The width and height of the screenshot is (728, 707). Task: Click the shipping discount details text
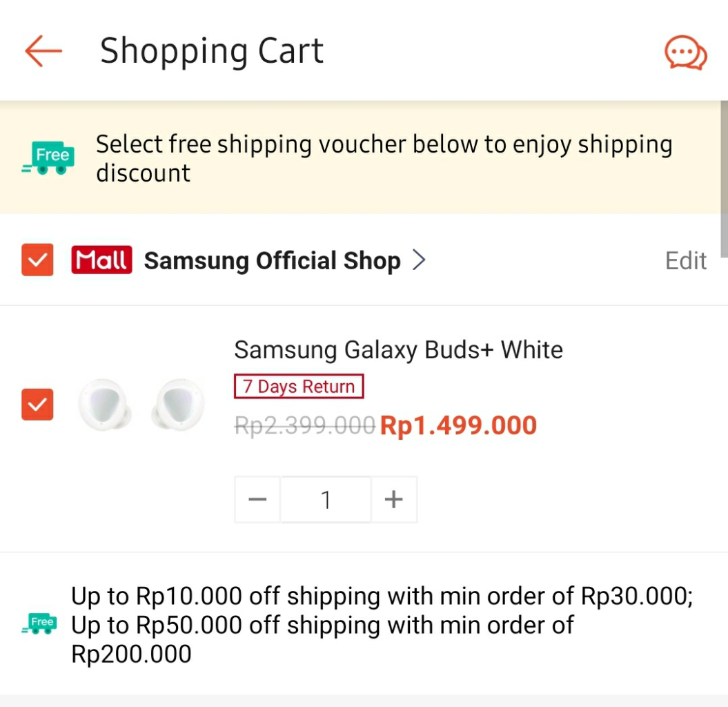click(382, 625)
